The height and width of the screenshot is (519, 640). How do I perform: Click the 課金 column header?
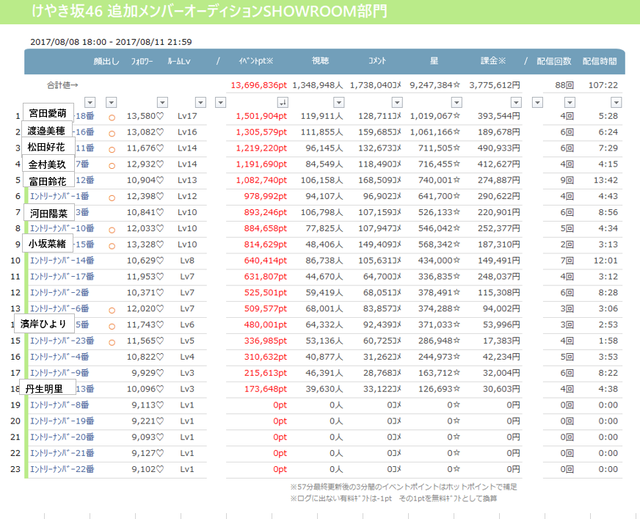(x=493, y=61)
